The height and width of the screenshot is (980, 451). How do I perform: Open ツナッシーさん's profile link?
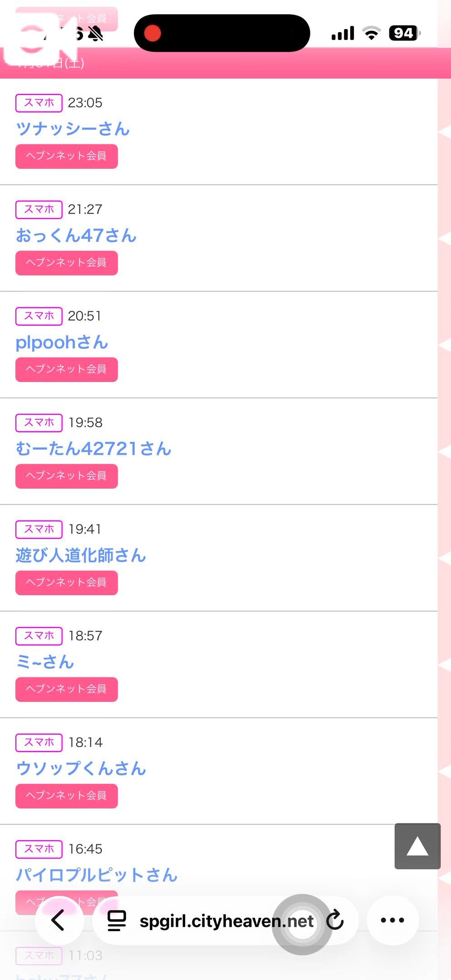click(73, 129)
